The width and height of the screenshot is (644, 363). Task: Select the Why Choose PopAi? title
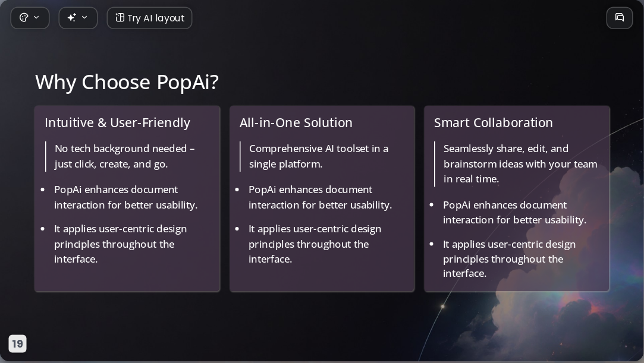127,82
